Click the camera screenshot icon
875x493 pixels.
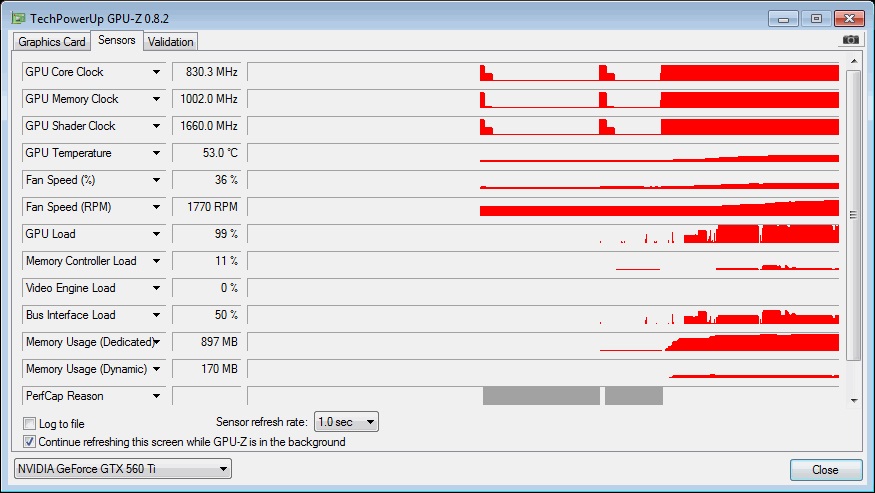click(850, 40)
